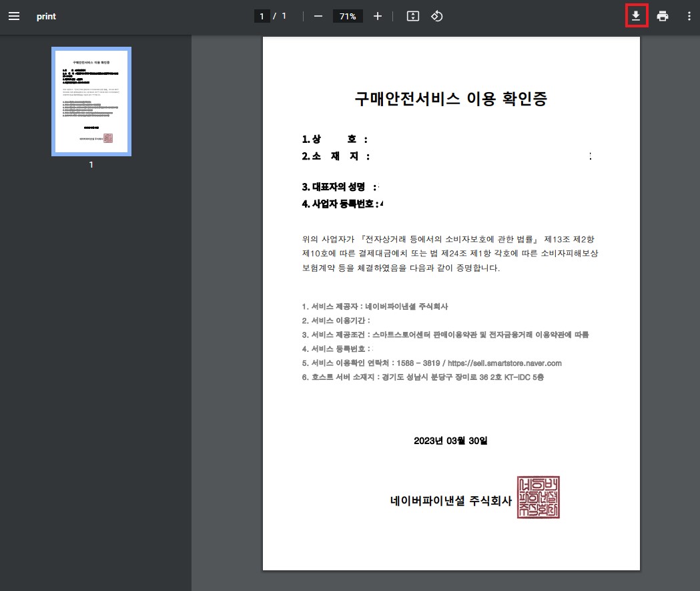The width and height of the screenshot is (700, 591).
Task: Click the page number input field
Action: pyautogui.click(x=262, y=16)
